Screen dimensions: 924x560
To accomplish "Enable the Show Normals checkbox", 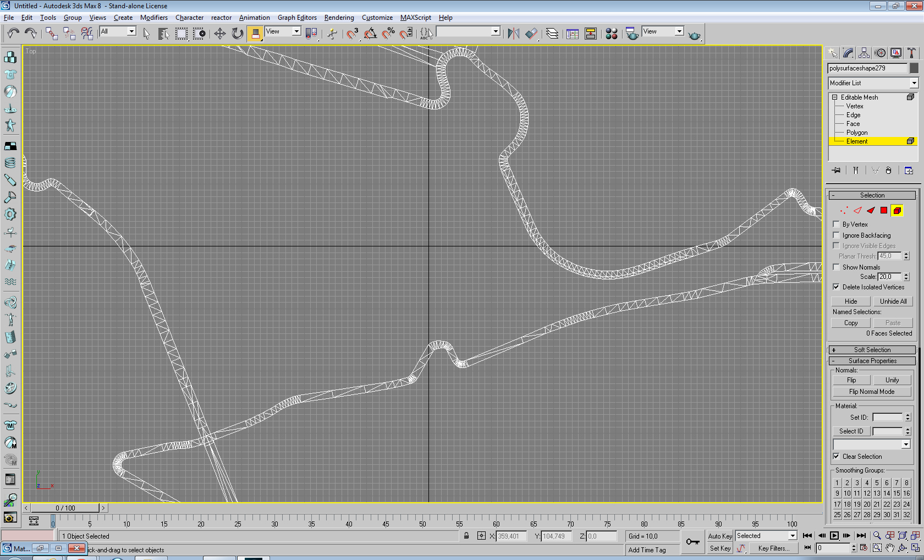I will click(837, 267).
